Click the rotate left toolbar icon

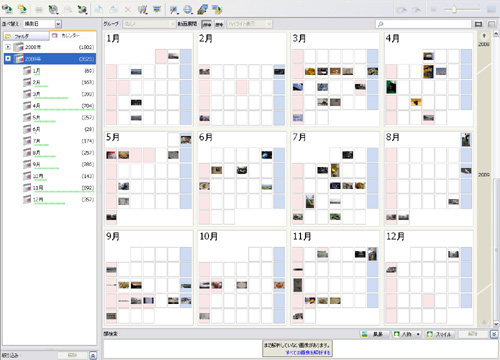tap(99, 9)
